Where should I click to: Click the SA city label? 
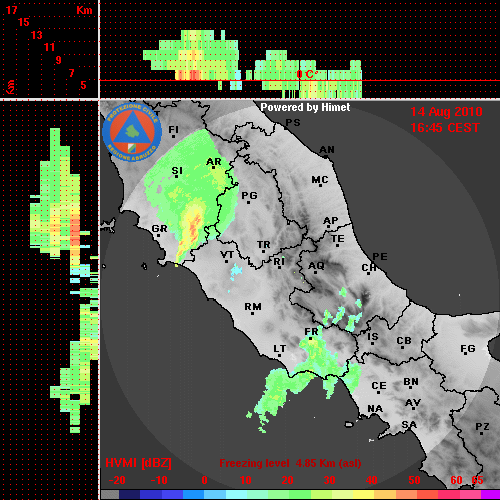(x=409, y=425)
